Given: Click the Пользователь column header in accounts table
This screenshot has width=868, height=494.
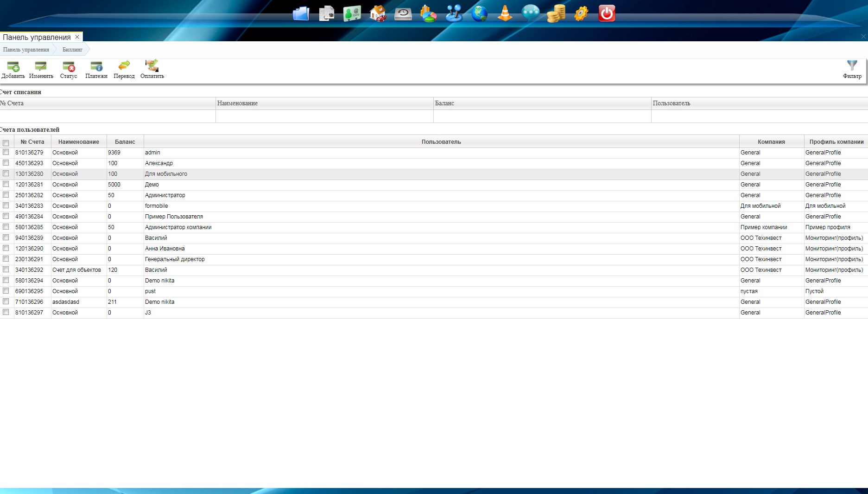Looking at the screenshot, I should click(441, 142).
